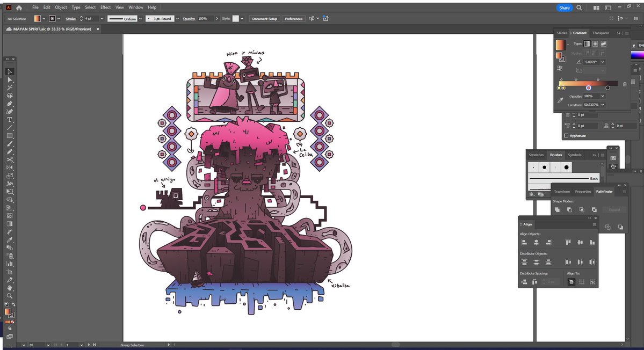
Task: Select the Paintbrush tool
Action: click(10, 144)
